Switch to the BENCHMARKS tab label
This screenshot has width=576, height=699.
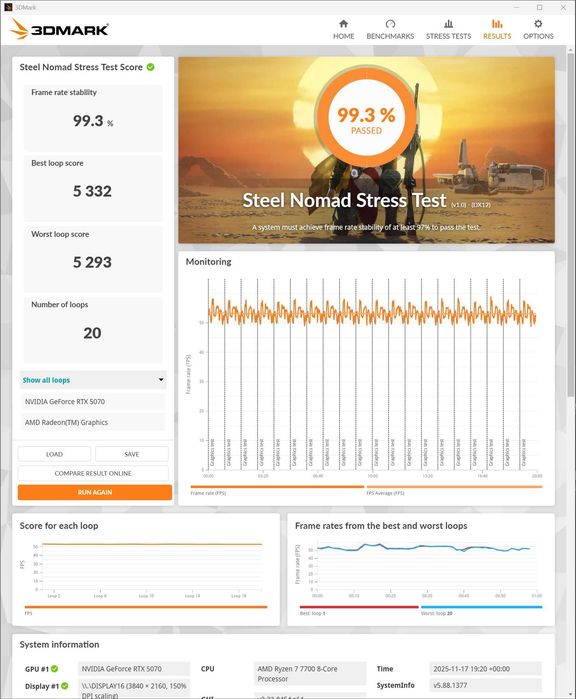coord(390,36)
